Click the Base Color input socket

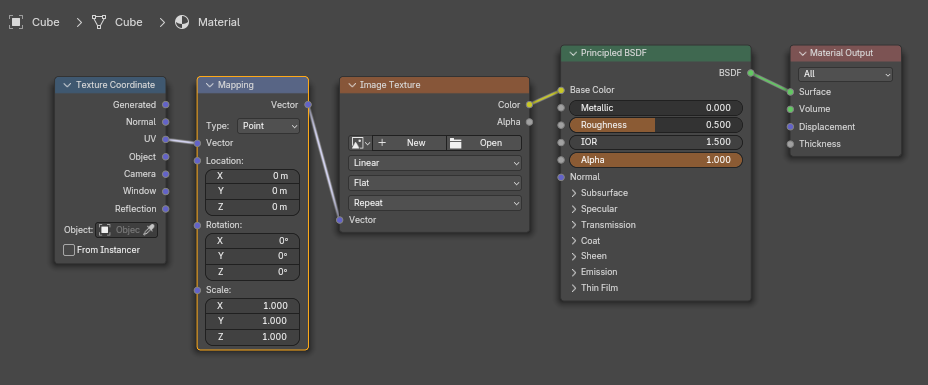coord(561,90)
